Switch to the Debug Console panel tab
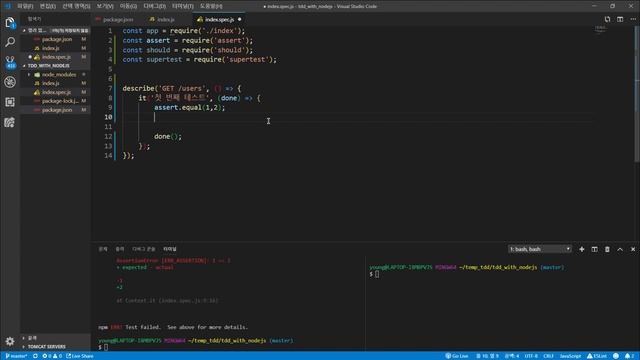 pos(143,249)
